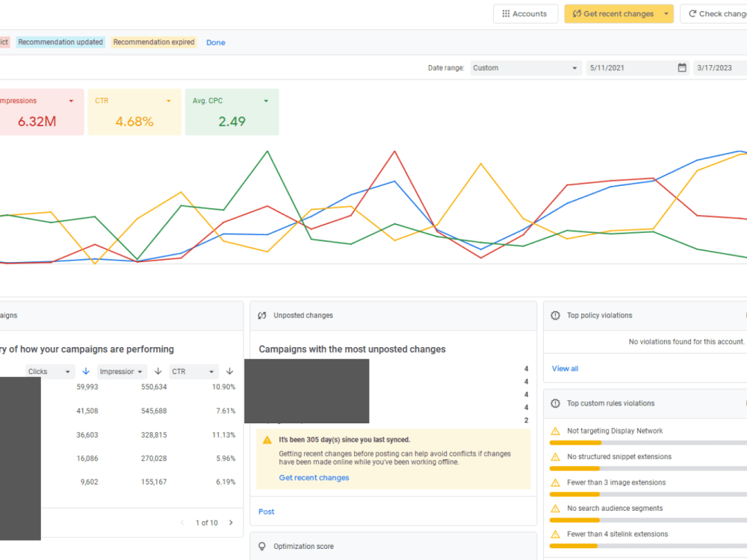The image size is (747, 560).
Task: Click the Top policy violations icon
Action: [x=556, y=315]
